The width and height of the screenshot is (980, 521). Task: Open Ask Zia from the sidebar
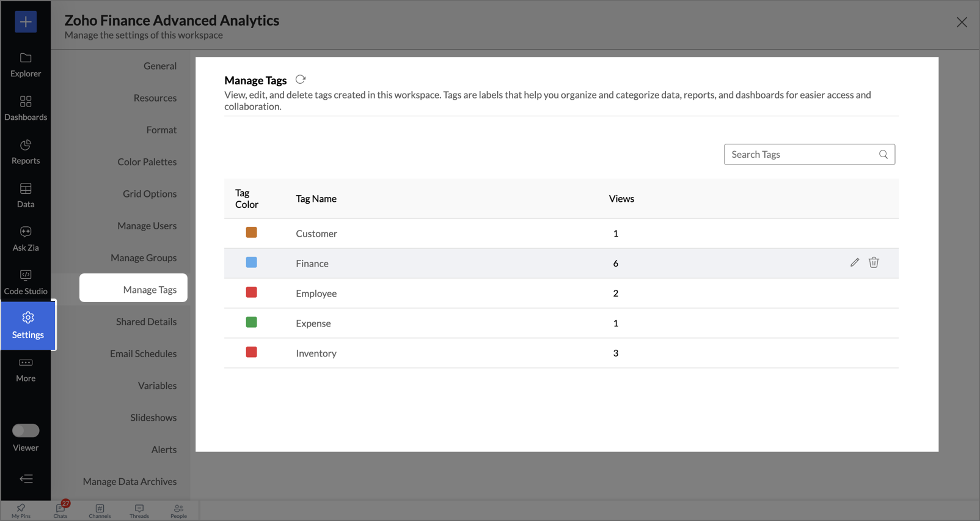point(26,238)
